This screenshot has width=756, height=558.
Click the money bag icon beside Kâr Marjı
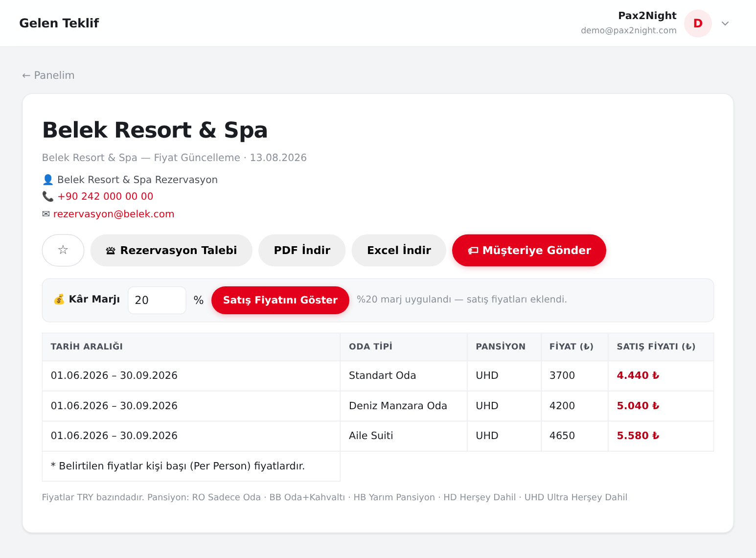click(59, 299)
